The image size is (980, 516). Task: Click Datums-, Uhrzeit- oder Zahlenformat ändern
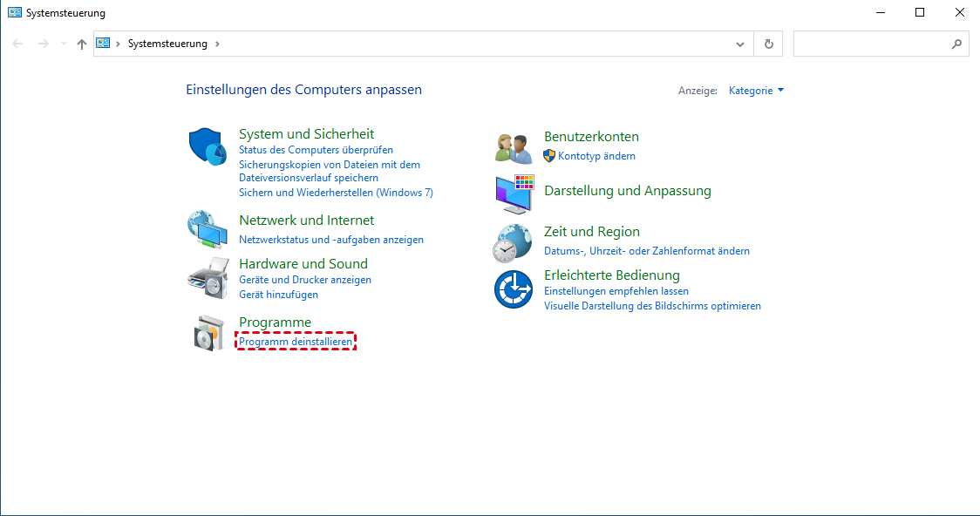point(647,251)
